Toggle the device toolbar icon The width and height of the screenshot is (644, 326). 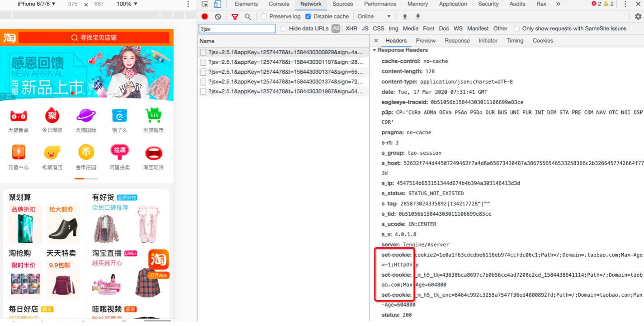coord(218,4)
